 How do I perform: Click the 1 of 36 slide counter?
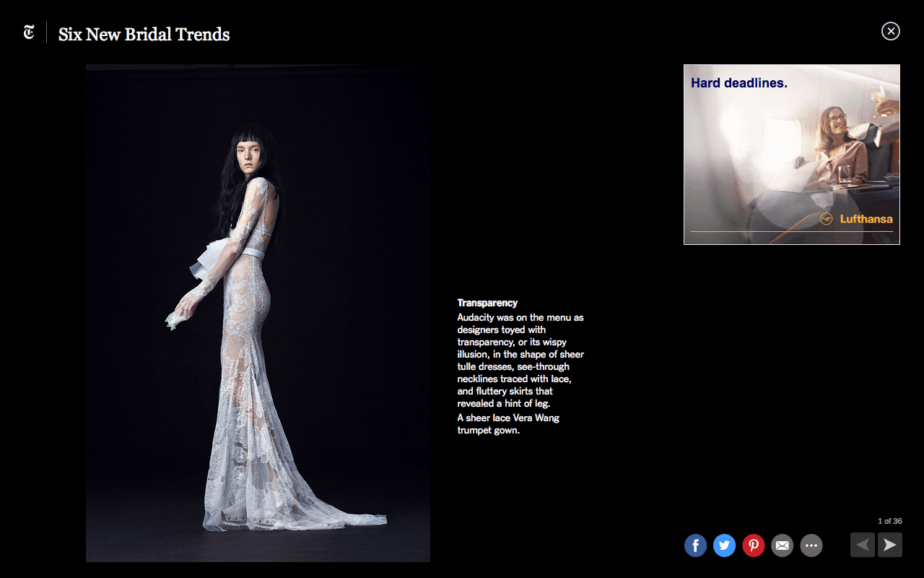pyautogui.click(x=889, y=521)
